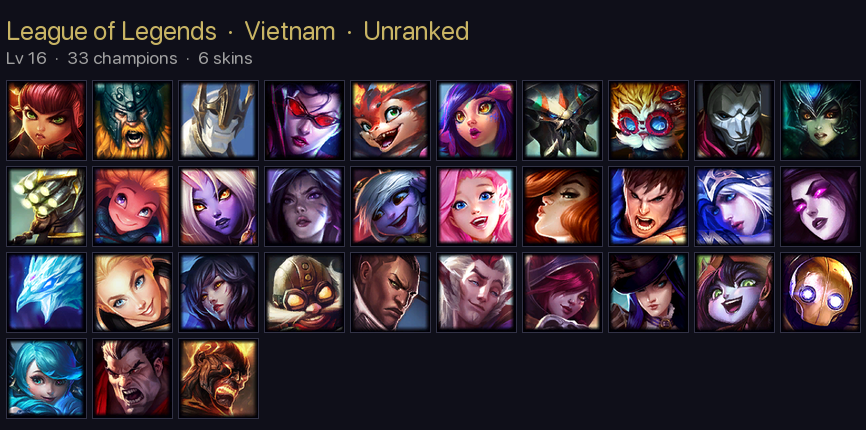Pick the Darius champion portrait
The height and width of the screenshot is (430, 866).
click(133, 378)
